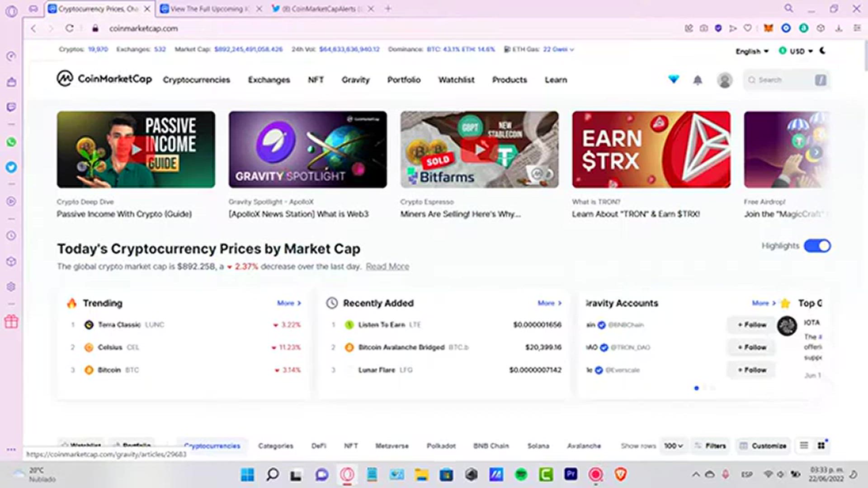Show hidden system tray icons

pyautogui.click(x=696, y=474)
